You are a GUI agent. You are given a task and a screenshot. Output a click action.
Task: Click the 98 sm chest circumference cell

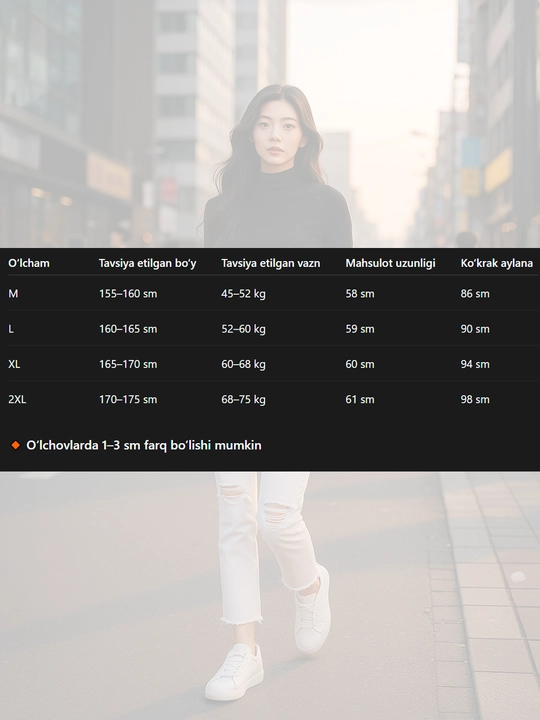475,399
